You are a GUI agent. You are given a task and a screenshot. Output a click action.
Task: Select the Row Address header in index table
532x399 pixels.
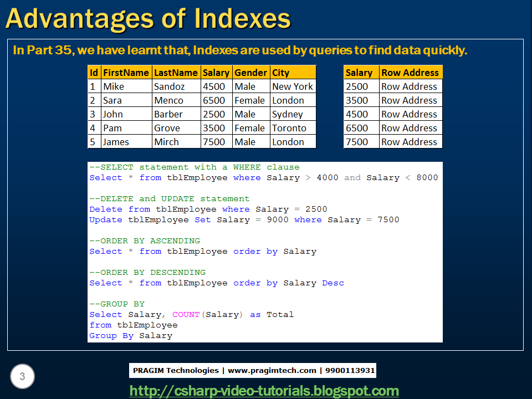(410, 72)
